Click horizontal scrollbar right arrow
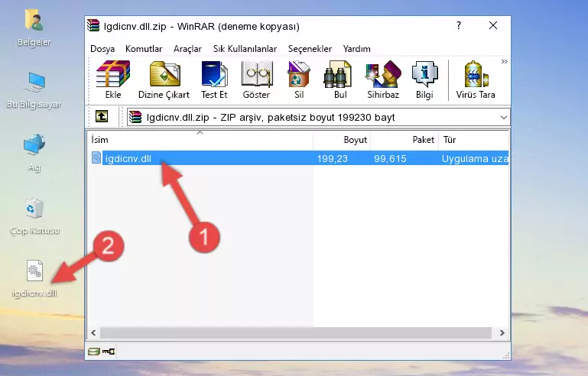This screenshot has height=376, width=588. [502, 332]
